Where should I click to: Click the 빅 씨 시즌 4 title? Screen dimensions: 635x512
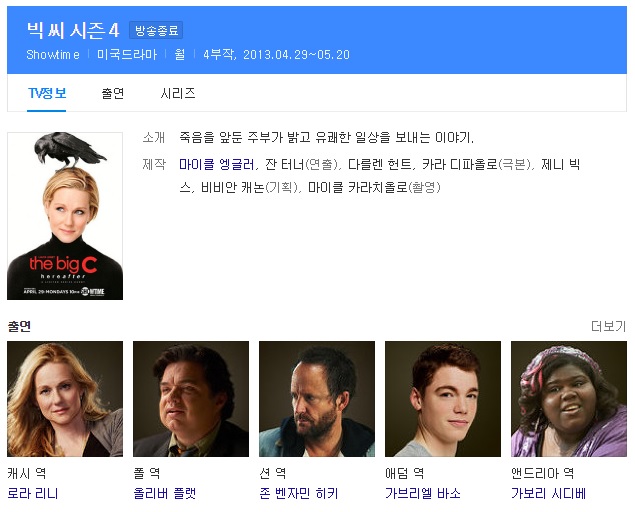[x=73, y=30]
